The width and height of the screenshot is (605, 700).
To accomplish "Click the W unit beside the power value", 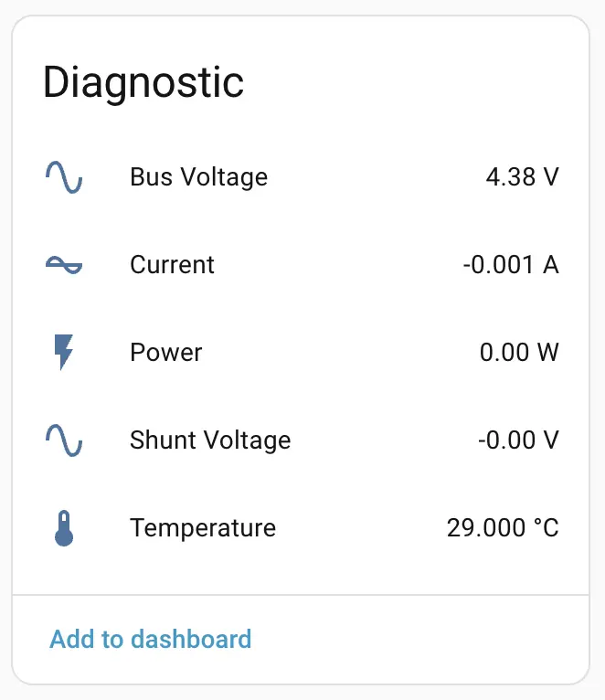I will tap(547, 353).
